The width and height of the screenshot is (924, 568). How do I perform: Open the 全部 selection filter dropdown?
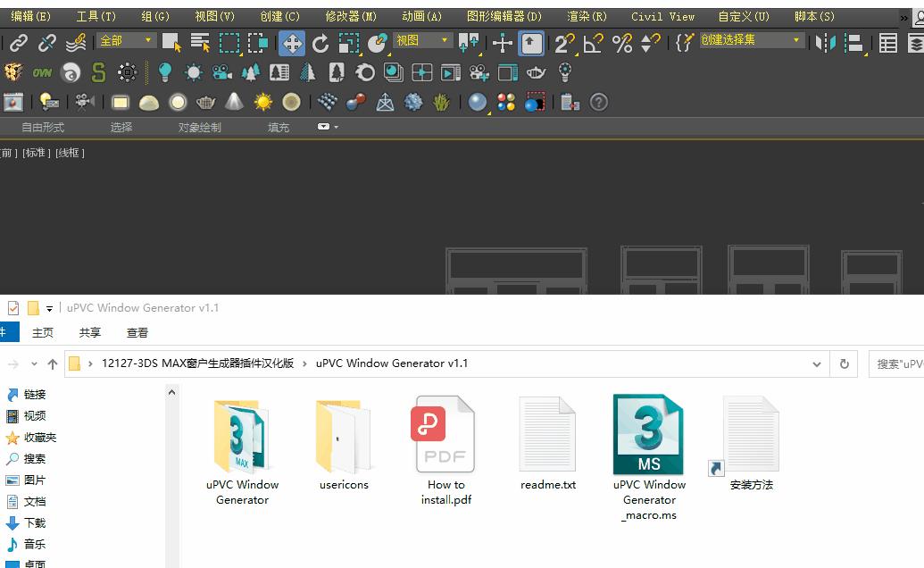point(125,39)
